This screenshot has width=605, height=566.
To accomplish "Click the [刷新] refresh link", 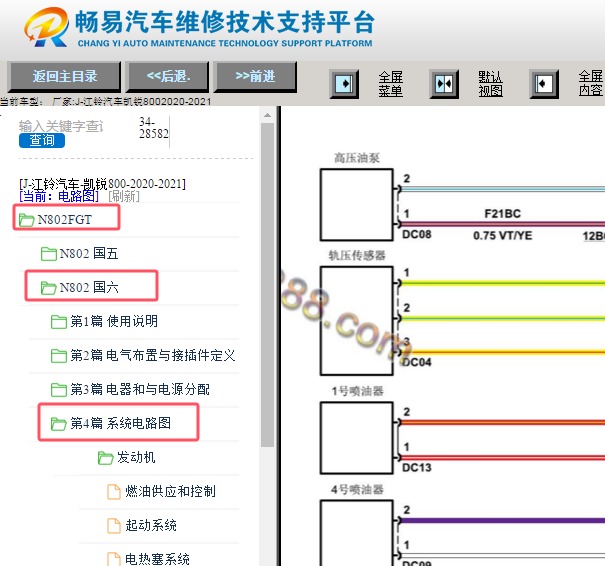I will click(124, 196).
